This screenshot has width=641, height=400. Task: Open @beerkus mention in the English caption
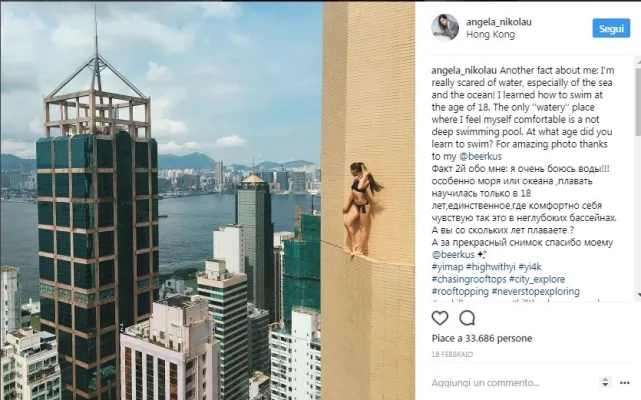[480, 156]
